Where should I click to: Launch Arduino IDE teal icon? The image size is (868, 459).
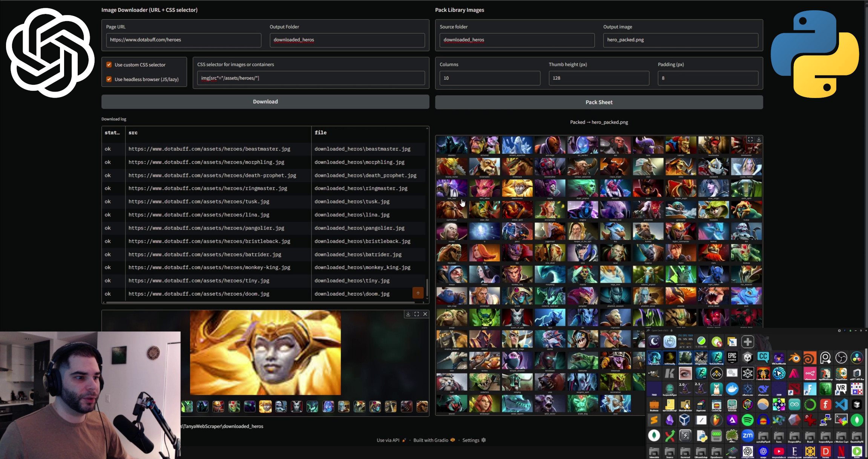pos(794,404)
